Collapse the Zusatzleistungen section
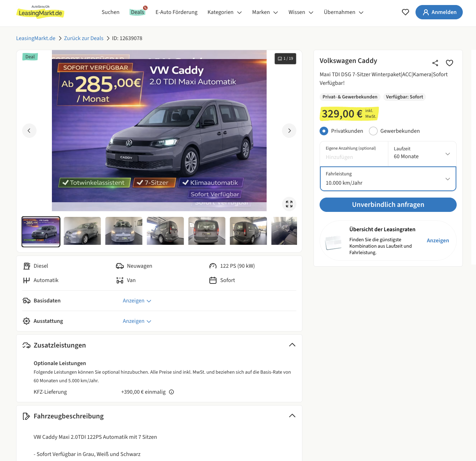 pyautogui.click(x=292, y=345)
